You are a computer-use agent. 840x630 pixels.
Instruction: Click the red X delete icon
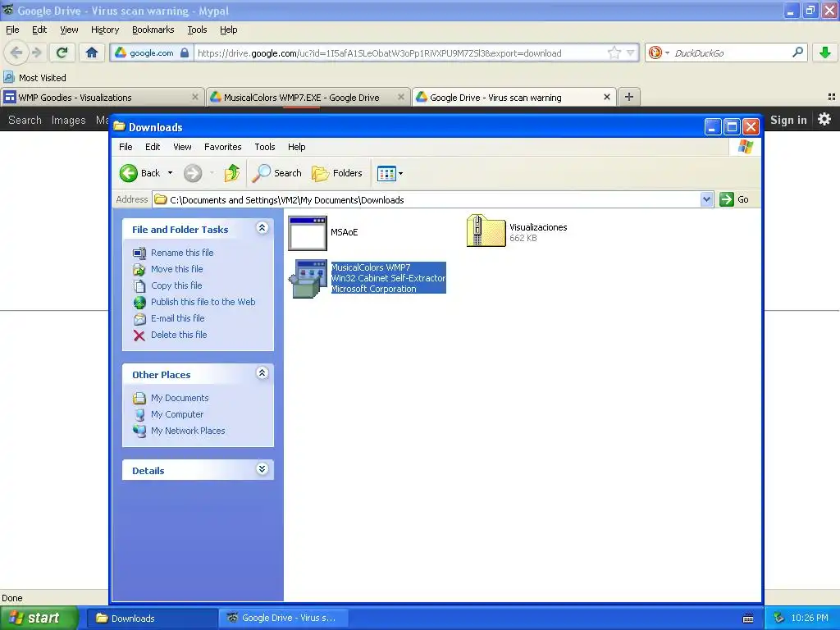[139, 336]
